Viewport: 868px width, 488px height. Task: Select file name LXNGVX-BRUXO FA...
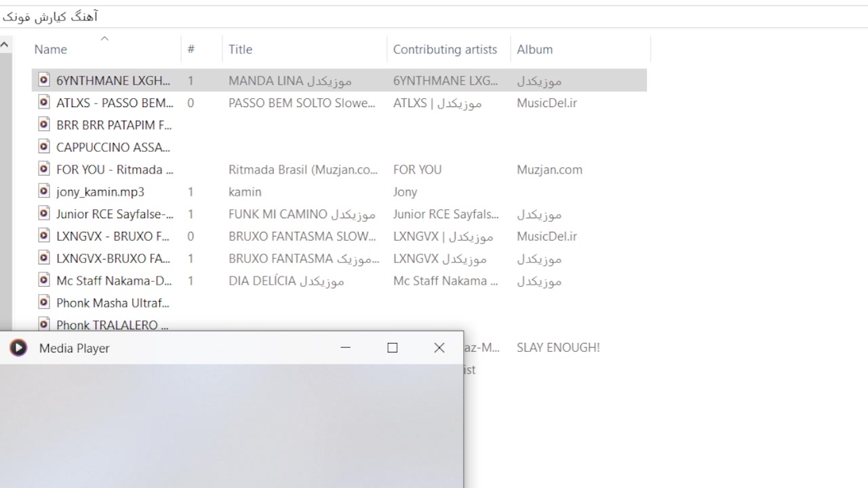tap(114, 258)
